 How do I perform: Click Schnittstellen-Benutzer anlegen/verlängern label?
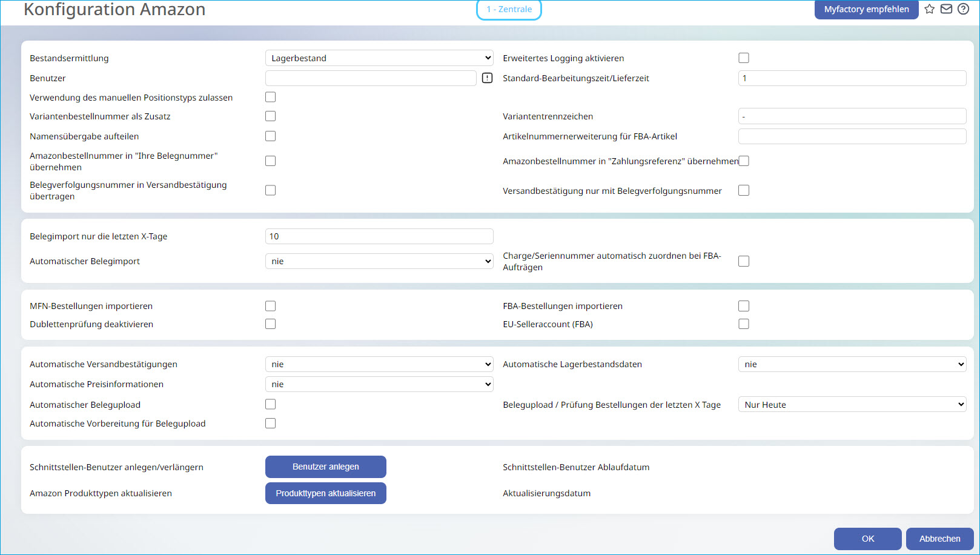(x=116, y=467)
